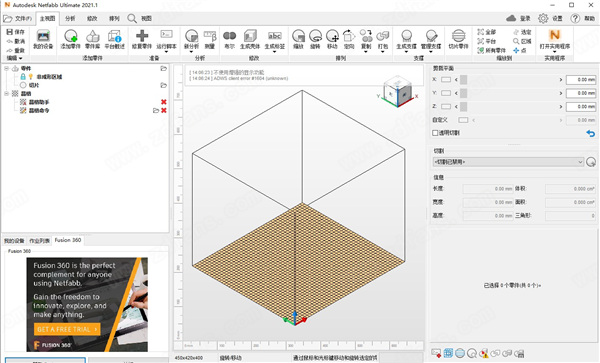The height and width of the screenshot is (363, 600).
Task: Open My Machines (我的设备) in ribbon
Action: click(x=43, y=39)
